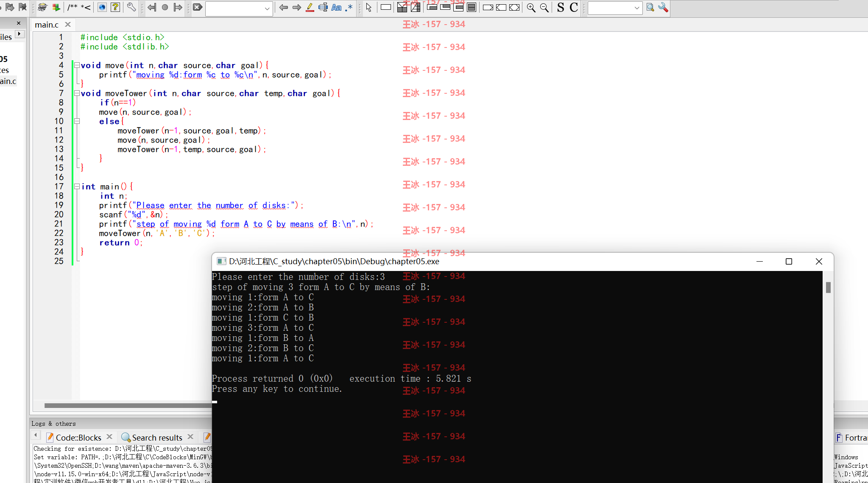Image resolution: width=868 pixels, height=483 pixels.
Task: Open the blue wrench options icon
Action: [664, 7]
